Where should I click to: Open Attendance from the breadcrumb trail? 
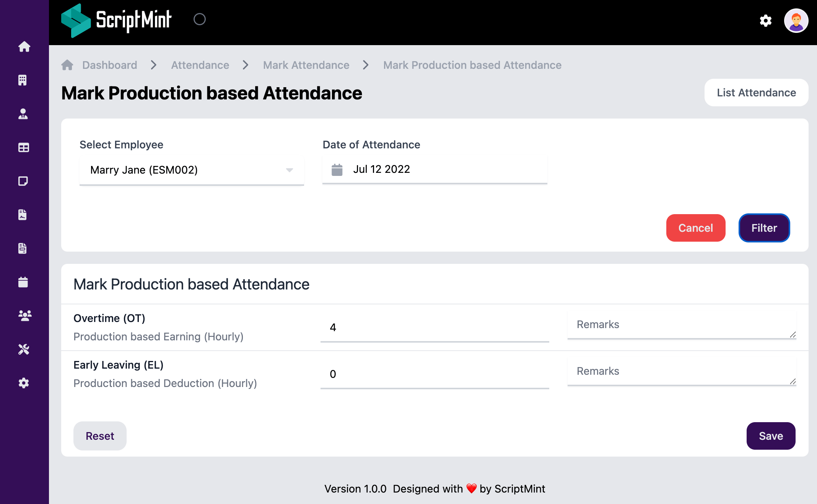point(200,65)
